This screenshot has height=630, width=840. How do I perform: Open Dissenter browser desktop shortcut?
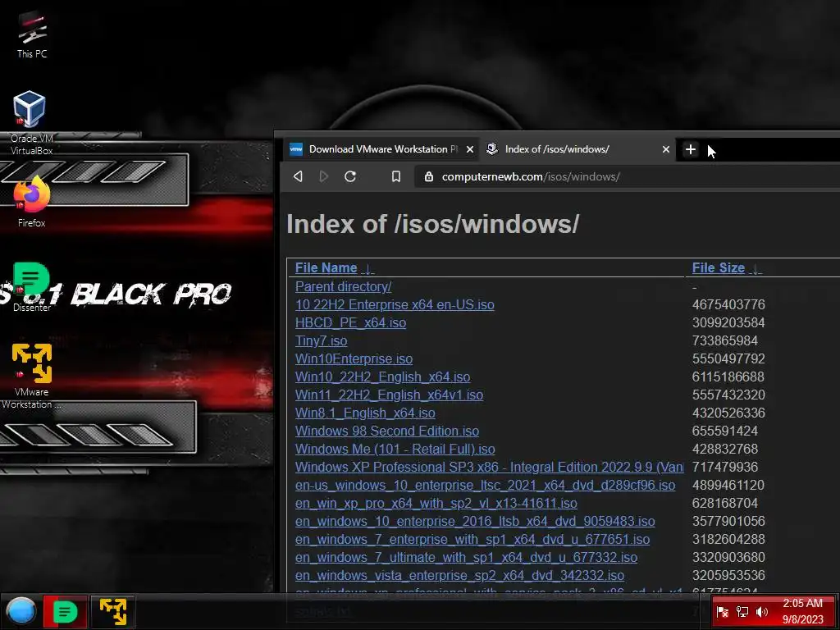(x=32, y=287)
